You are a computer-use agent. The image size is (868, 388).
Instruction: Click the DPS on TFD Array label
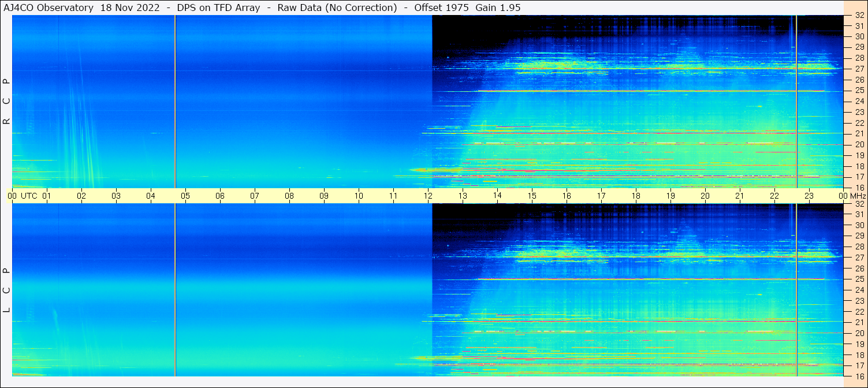(219, 8)
